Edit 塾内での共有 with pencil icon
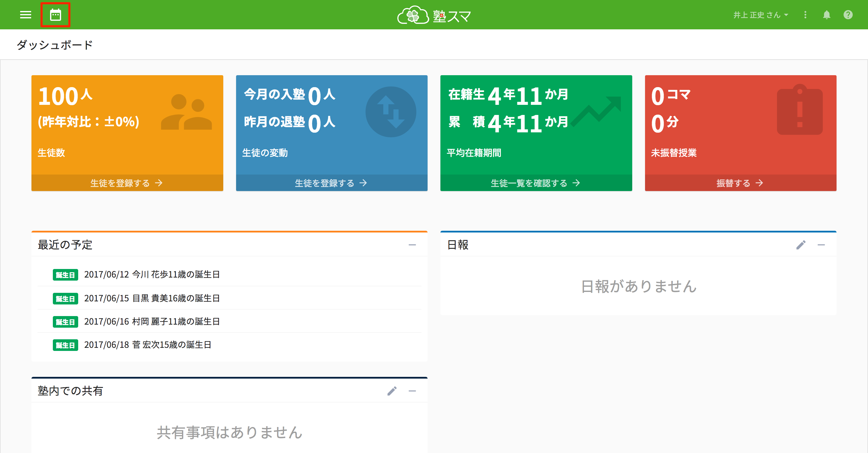Viewport: 868px width, 453px height. point(392,391)
